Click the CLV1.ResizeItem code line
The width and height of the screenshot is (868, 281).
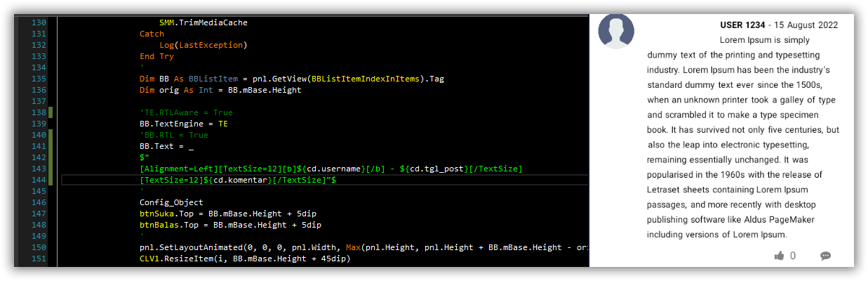point(244,259)
